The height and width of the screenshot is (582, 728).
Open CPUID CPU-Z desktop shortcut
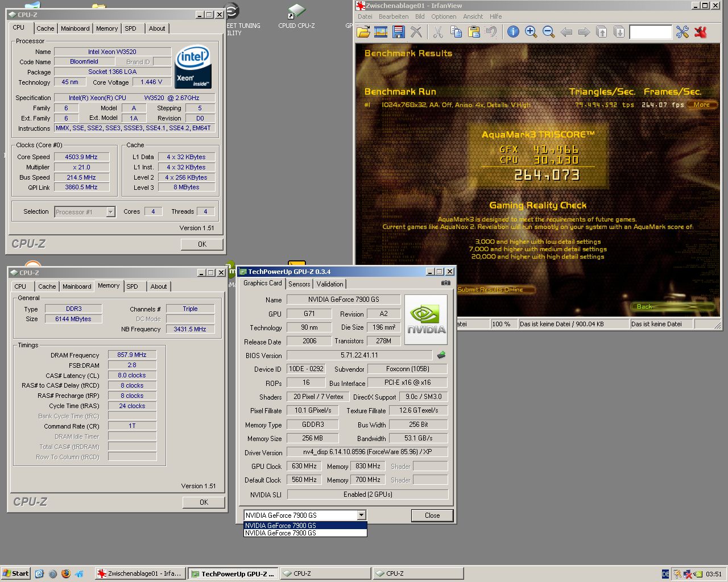(296, 17)
